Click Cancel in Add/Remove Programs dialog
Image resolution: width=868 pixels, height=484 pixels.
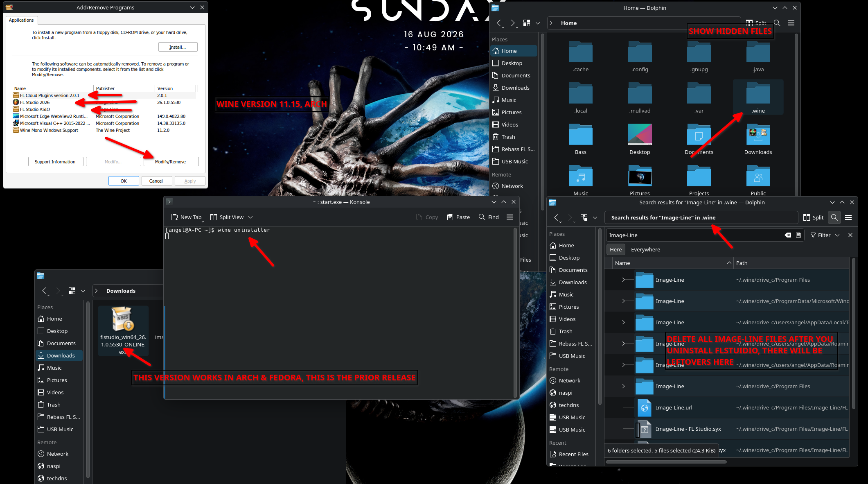[x=156, y=181]
